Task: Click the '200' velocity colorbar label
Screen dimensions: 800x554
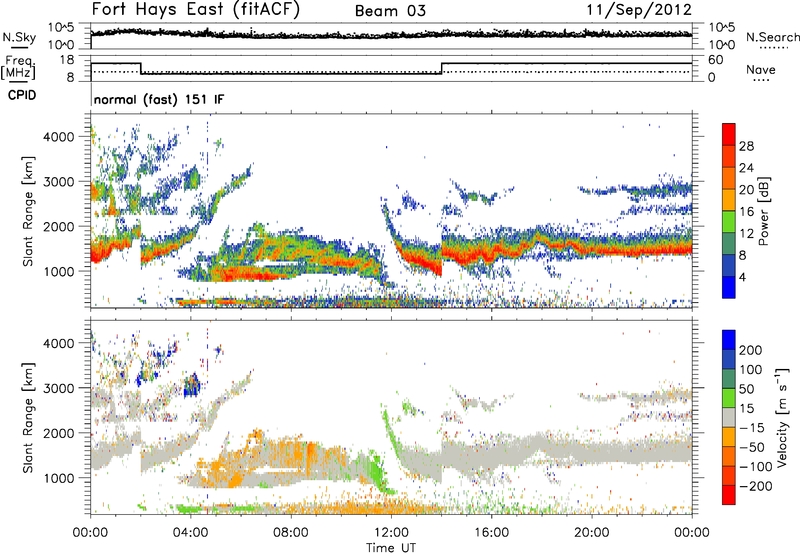Action: 751,350
